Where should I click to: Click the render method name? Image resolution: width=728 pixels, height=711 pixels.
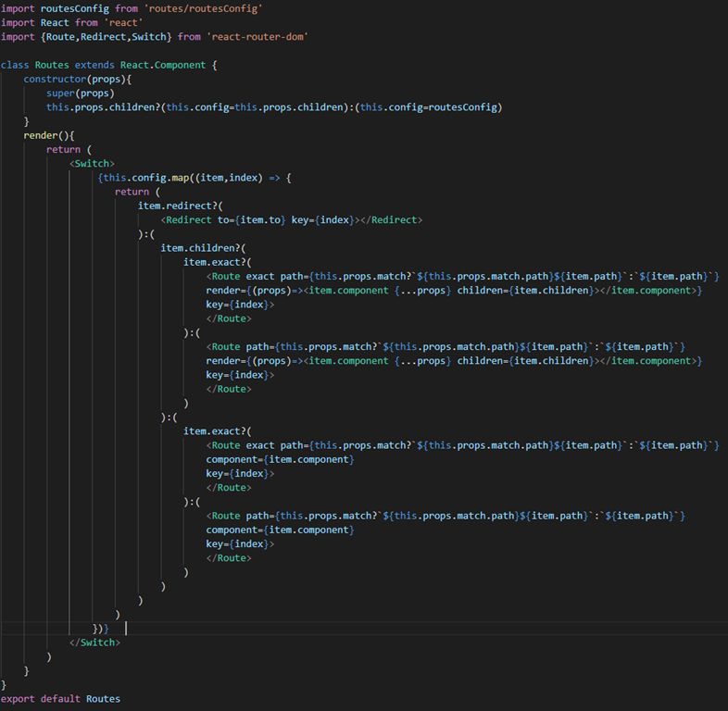click(x=40, y=135)
